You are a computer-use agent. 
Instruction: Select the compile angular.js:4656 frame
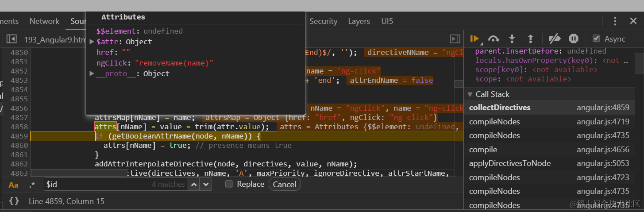pos(549,150)
